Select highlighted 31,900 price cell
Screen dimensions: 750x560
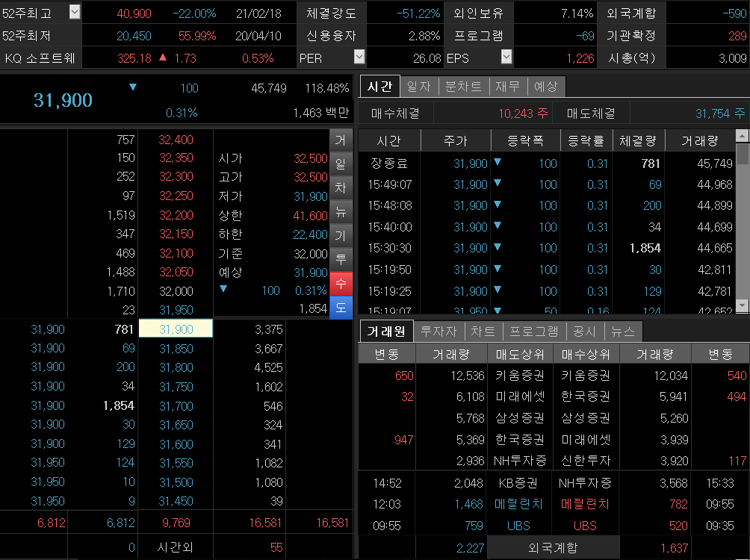(x=176, y=329)
